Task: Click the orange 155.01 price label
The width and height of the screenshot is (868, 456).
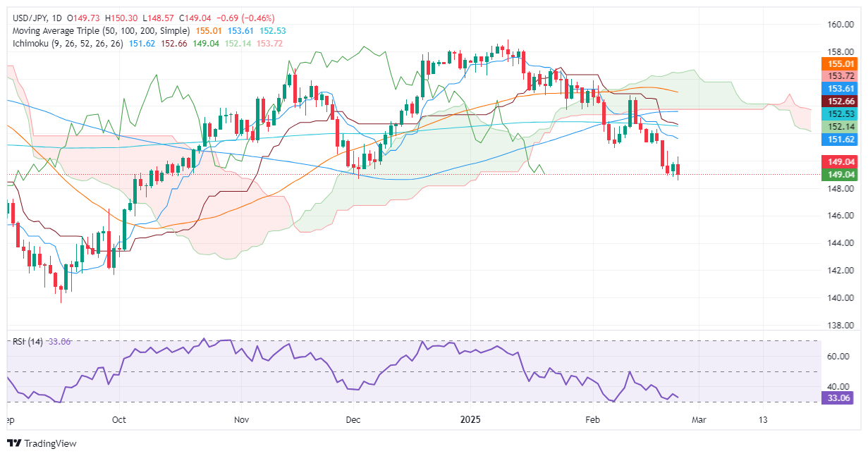Action: point(838,63)
